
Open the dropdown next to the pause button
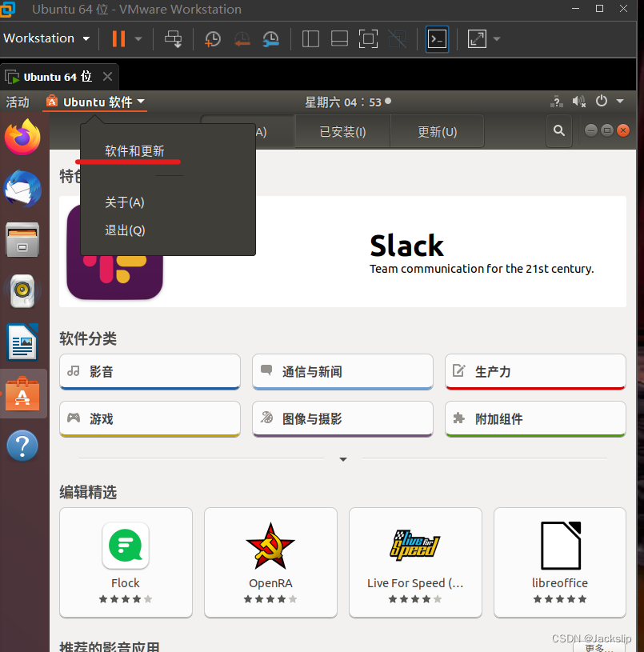tap(138, 39)
